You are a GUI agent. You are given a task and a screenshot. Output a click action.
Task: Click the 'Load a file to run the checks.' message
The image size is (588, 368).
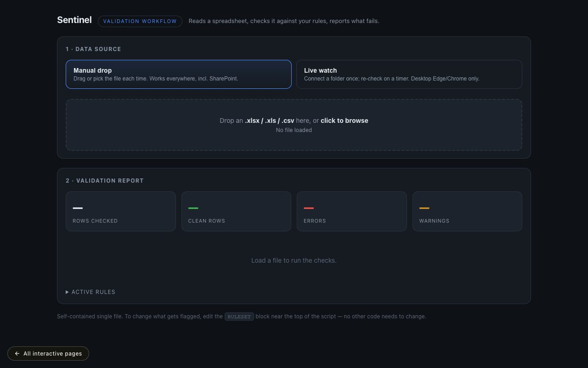[x=294, y=260]
